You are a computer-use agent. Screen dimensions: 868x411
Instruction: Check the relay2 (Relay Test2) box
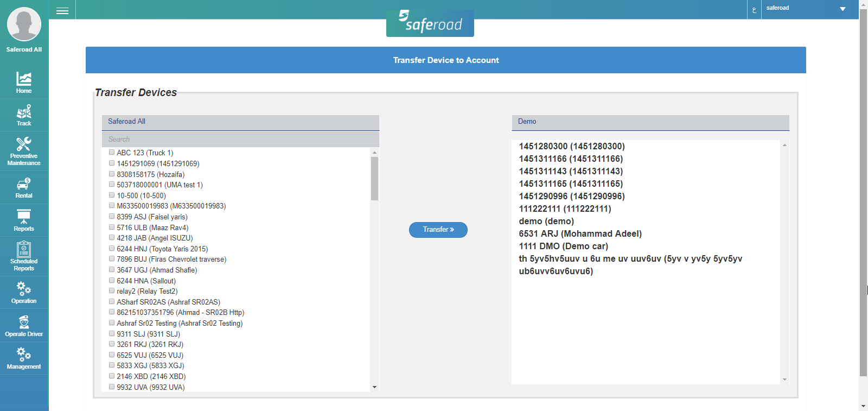click(112, 290)
